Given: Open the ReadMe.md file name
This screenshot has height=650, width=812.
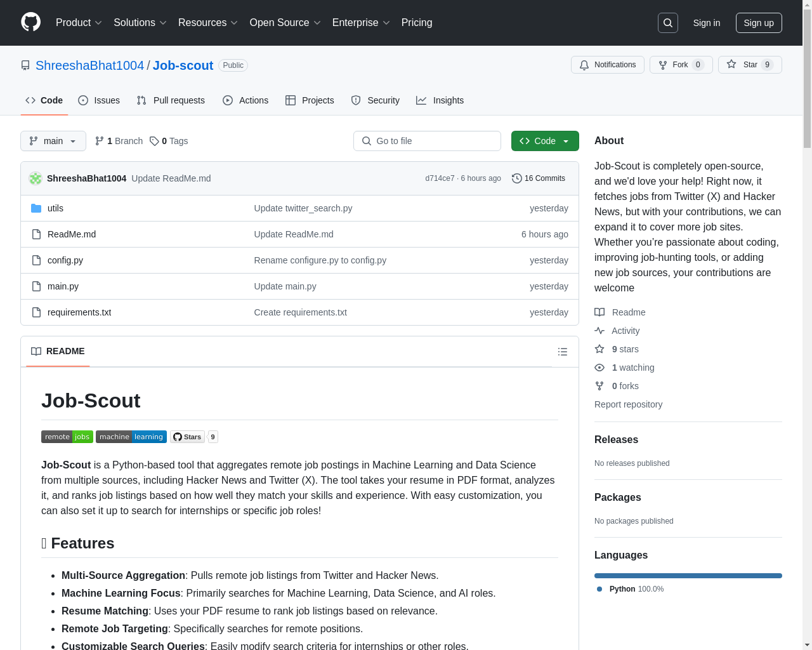Looking at the screenshot, I should pyautogui.click(x=72, y=234).
